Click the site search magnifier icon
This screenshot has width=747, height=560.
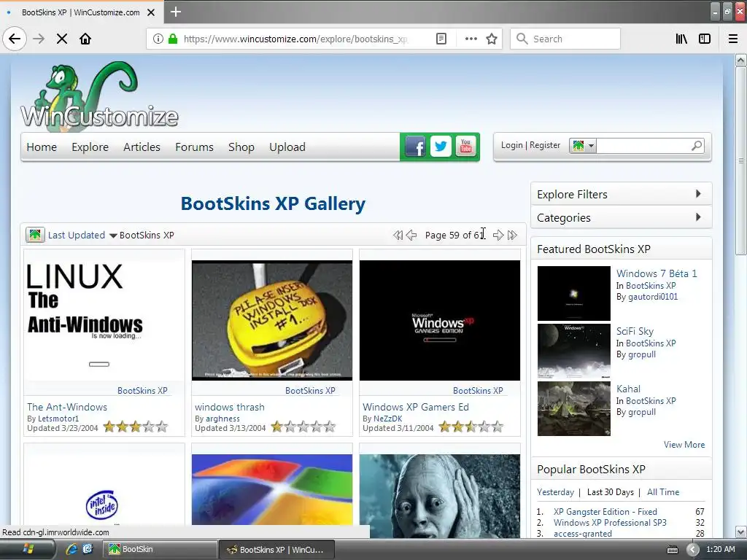[x=697, y=146]
